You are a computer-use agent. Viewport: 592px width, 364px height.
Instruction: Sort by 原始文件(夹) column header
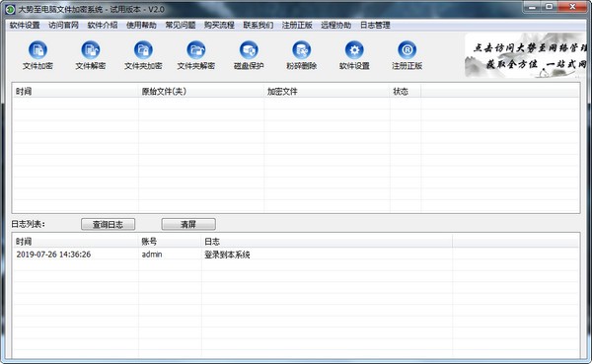(201, 92)
